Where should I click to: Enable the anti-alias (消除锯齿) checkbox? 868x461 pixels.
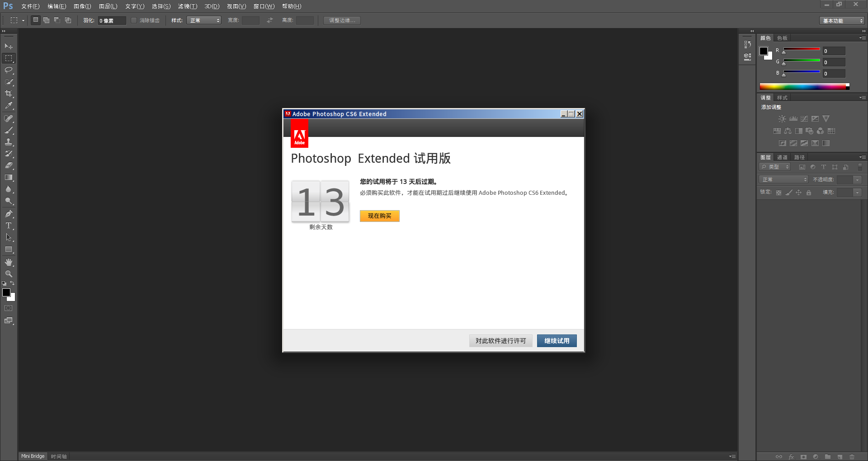[134, 20]
